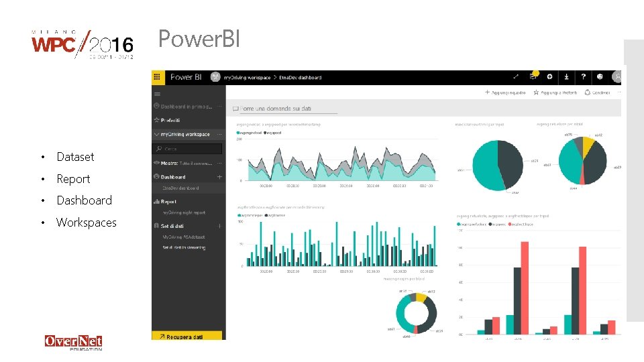This screenshot has height=362, width=644.
Task: Click the star icon beside Preferiti
Action: click(156, 120)
